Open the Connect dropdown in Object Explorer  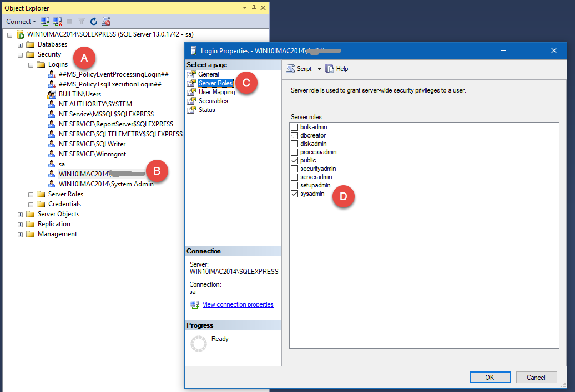click(21, 22)
